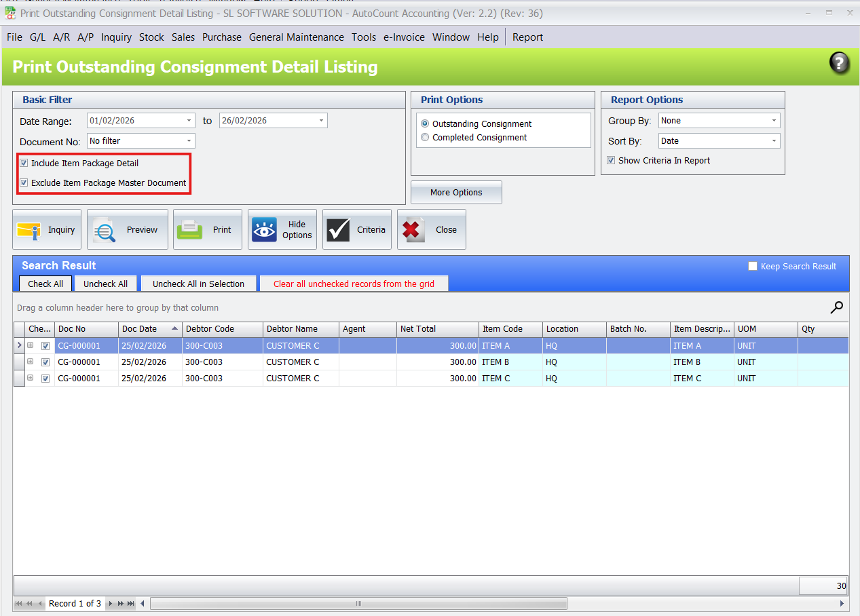Open the Sort By dropdown
Image resolution: width=860 pixels, height=616 pixels.
point(774,140)
